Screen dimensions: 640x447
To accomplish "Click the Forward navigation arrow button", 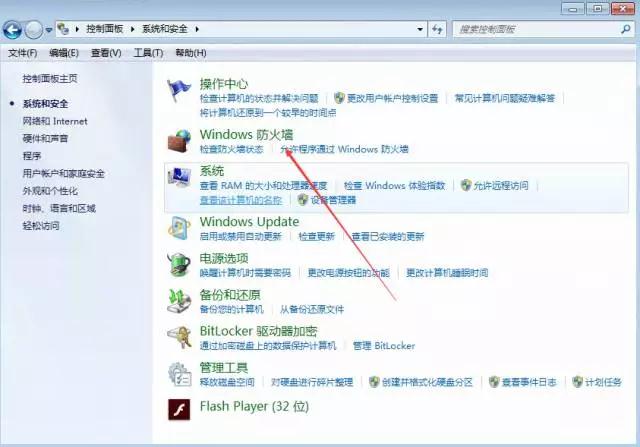I will coord(33,30).
